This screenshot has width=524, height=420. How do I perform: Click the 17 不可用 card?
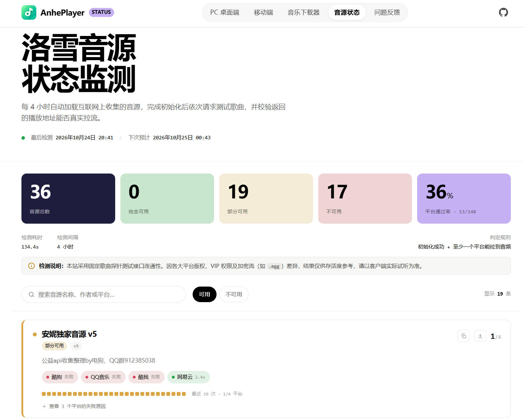pyautogui.click(x=365, y=198)
